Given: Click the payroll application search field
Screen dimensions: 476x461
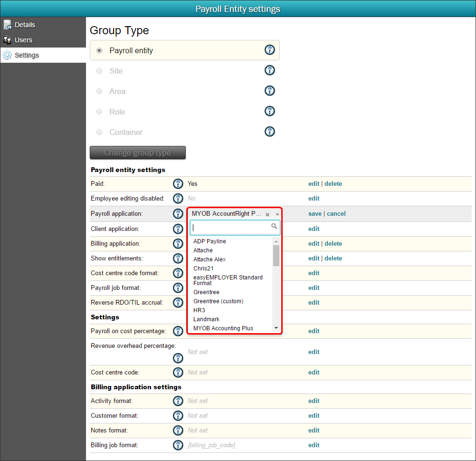Looking at the screenshot, I should click(235, 228).
